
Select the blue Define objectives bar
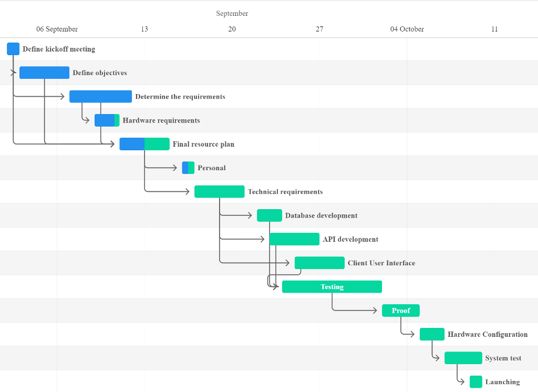click(x=44, y=73)
